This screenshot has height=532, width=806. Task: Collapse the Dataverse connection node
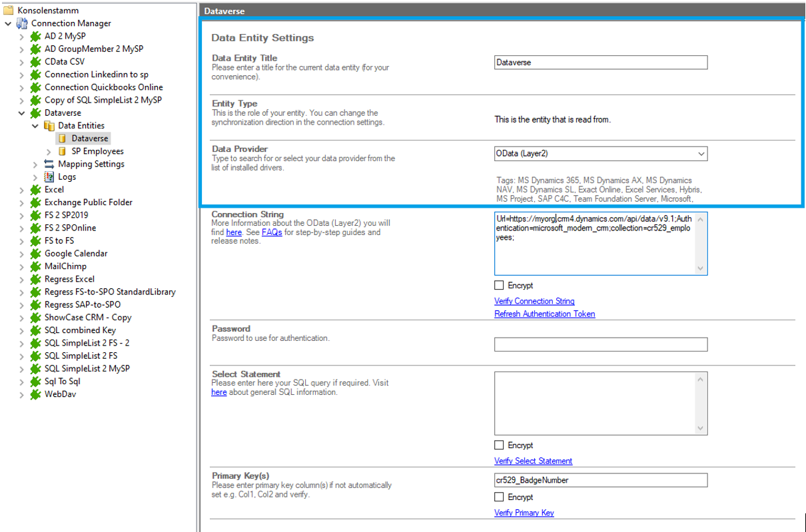pyautogui.click(x=22, y=113)
